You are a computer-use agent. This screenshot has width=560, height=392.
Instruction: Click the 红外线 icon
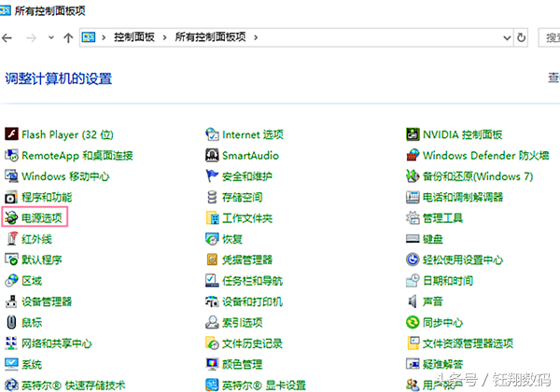point(11,239)
